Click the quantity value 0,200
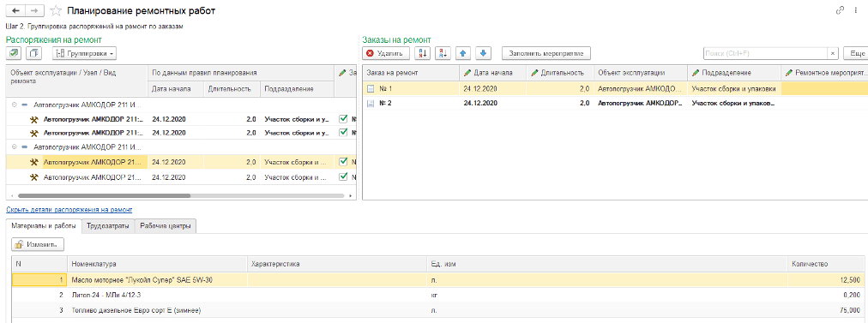The image size is (868, 323). click(x=852, y=296)
